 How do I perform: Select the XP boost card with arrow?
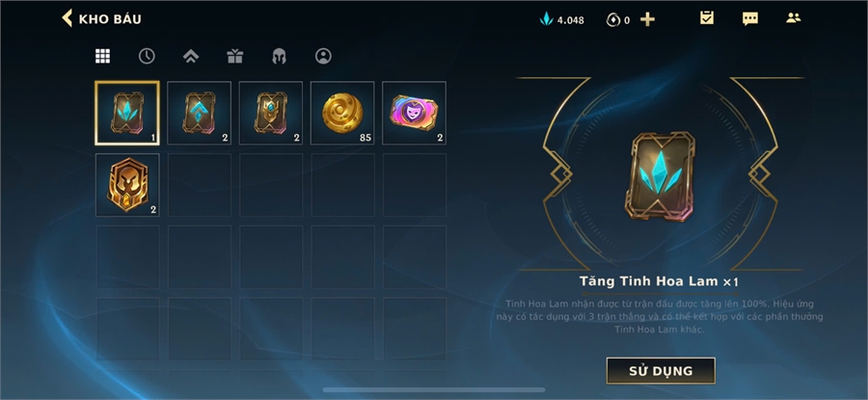click(x=200, y=113)
